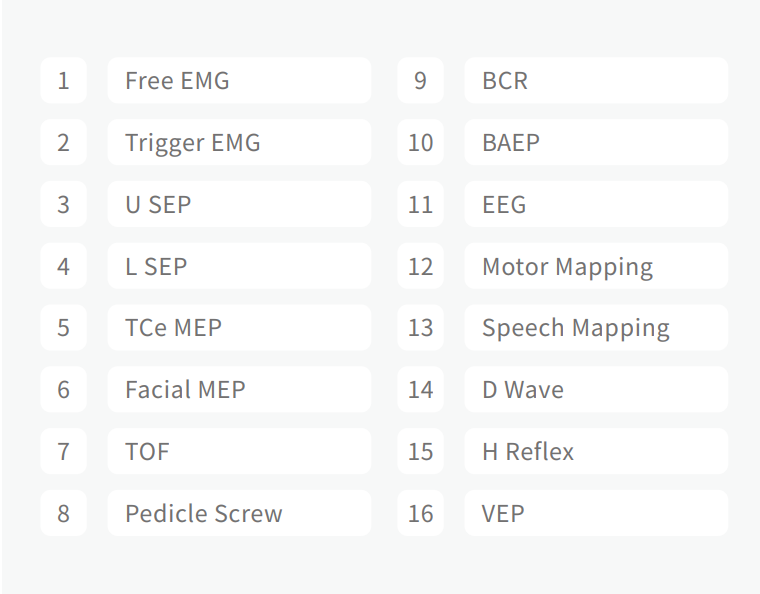This screenshot has height=594, width=760.
Task: Open the Facial MEP item
Action: pyautogui.click(x=238, y=389)
